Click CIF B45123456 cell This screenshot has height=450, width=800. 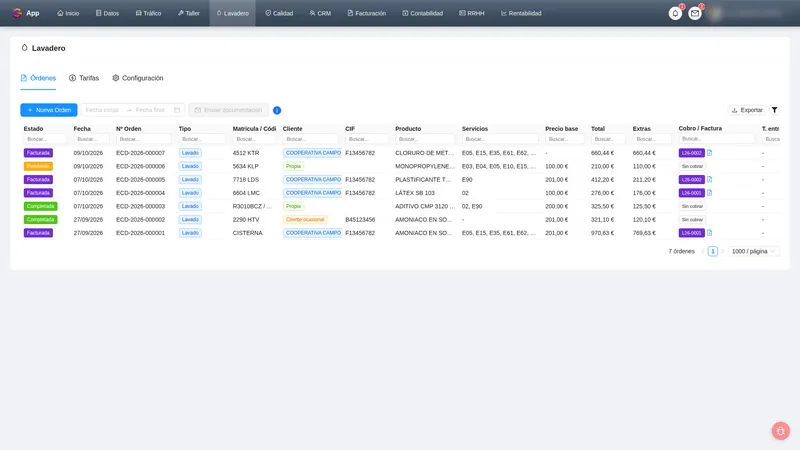point(360,219)
